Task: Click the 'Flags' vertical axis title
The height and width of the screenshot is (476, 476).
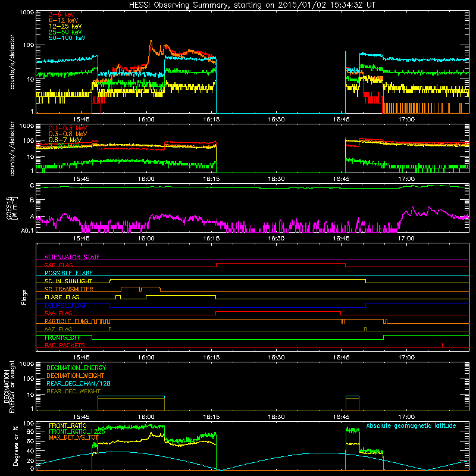Action: point(24,297)
